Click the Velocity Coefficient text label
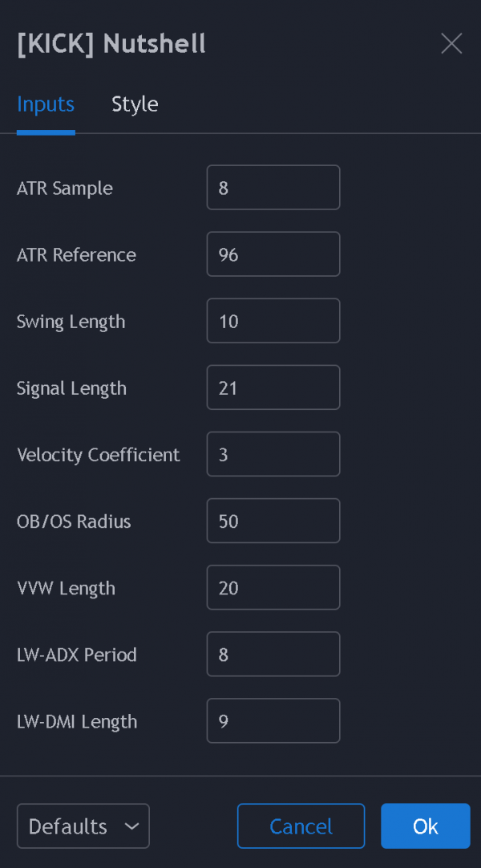 [99, 455]
